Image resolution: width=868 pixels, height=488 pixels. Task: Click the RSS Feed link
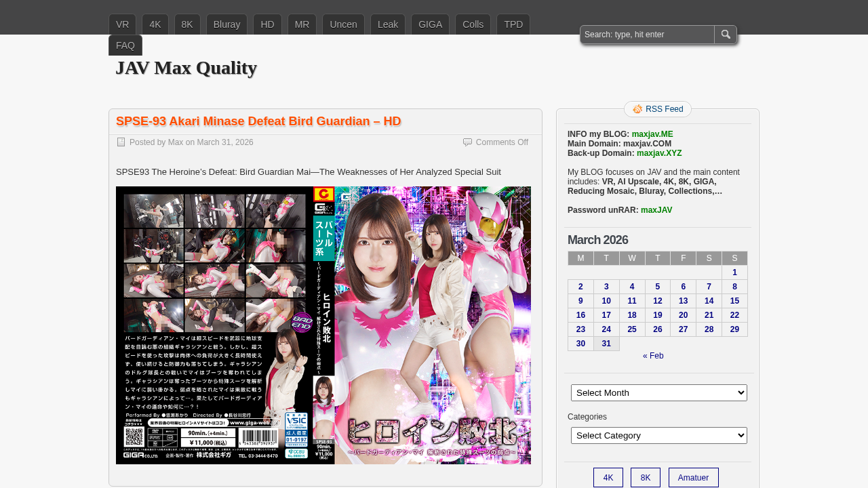click(665, 109)
